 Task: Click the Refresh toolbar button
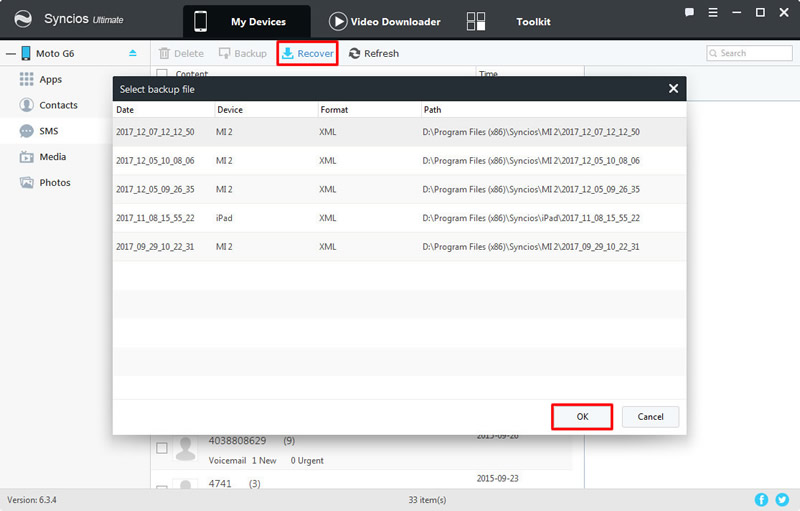coord(374,53)
